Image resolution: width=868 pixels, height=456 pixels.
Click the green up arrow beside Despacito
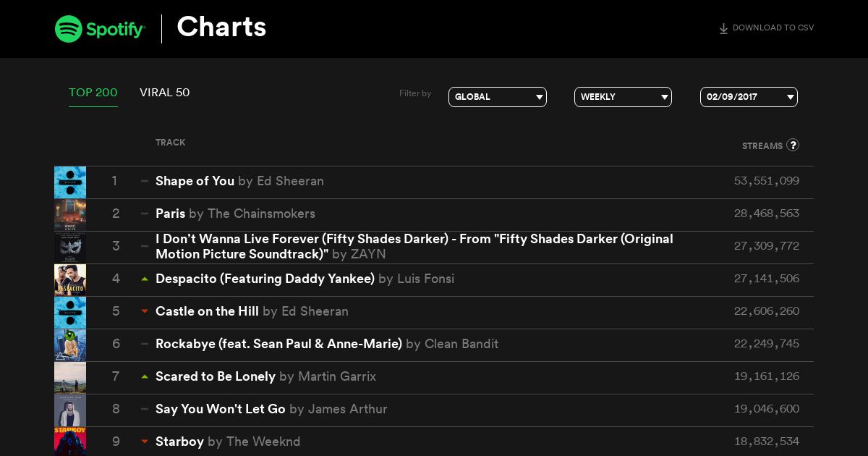click(x=145, y=279)
